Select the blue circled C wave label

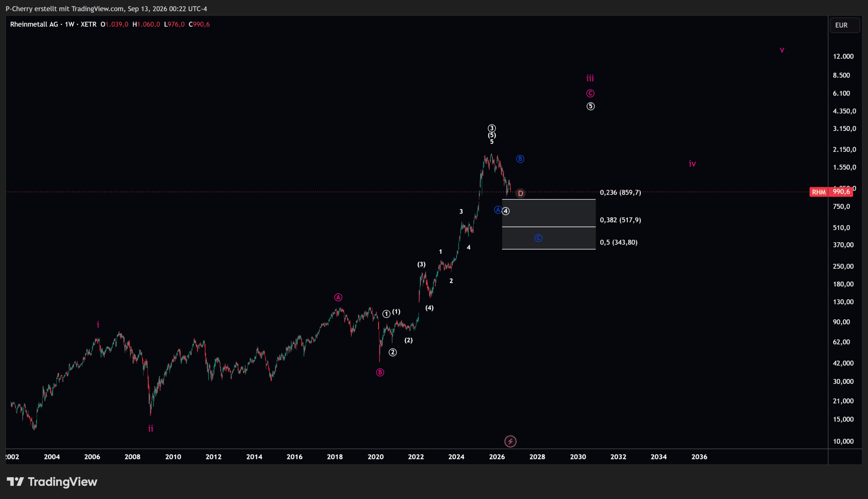point(538,238)
